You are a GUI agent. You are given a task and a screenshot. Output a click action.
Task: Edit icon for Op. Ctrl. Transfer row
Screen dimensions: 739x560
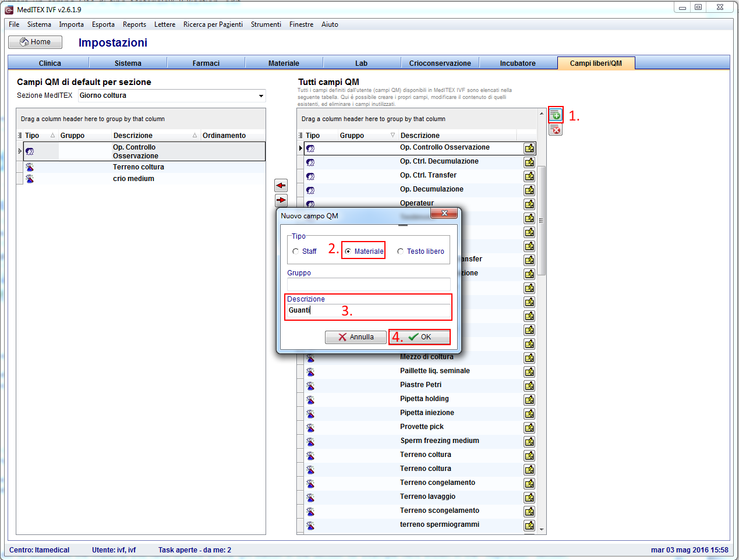(529, 176)
